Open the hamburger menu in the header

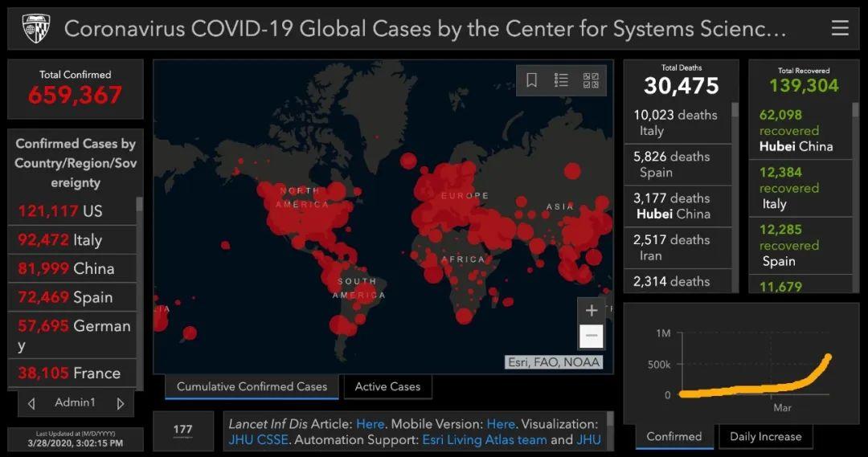(840, 29)
